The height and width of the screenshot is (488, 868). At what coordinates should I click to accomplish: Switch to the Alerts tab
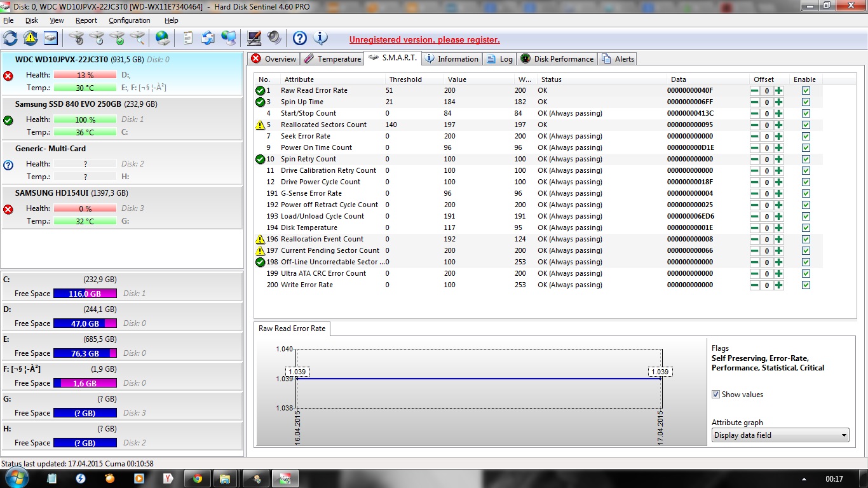click(618, 59)
